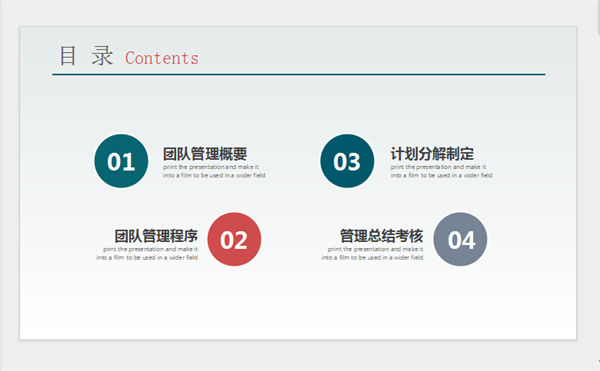Click the description text under 计划分解制定
The width and height of the screenshot is (600, 371).
point(442,171)
